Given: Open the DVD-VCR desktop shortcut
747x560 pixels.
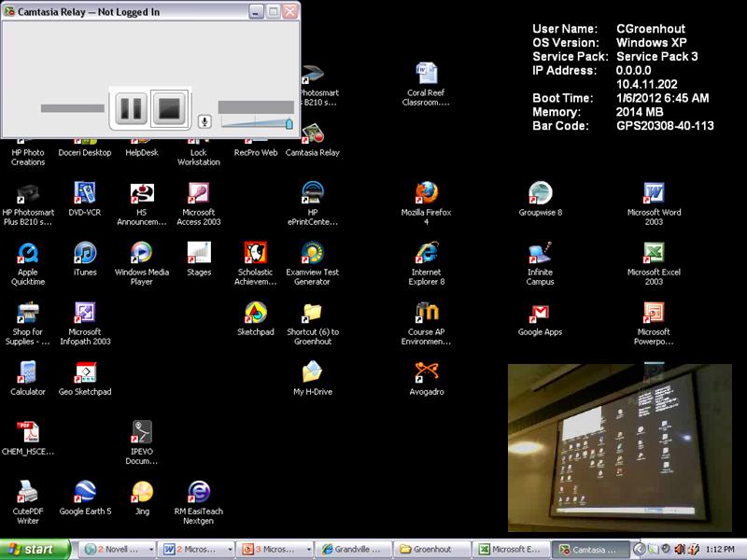Looking at the screenshot, I should [x=85, y=199].
